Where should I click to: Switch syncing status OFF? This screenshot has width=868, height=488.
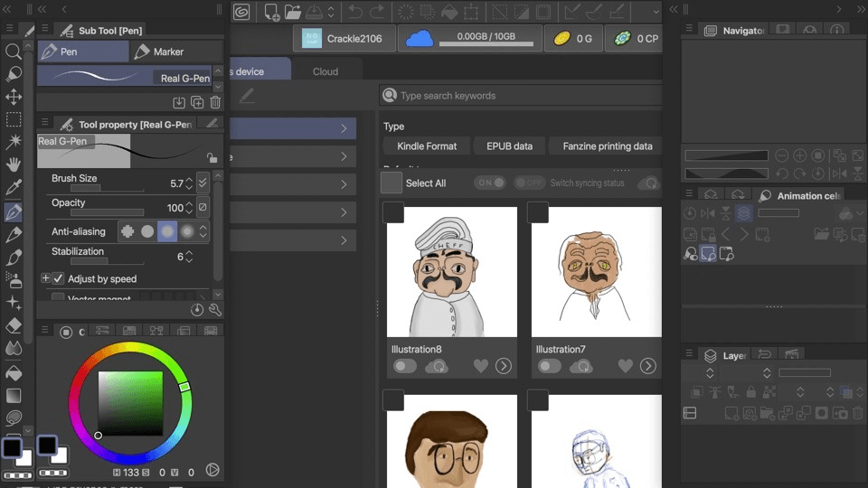[x=529, y=183]
